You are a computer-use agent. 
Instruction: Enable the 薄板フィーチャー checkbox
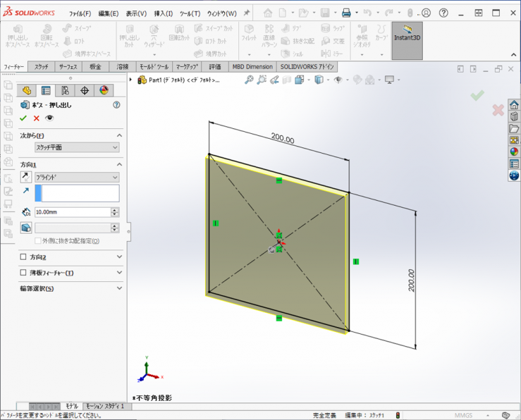24,273
